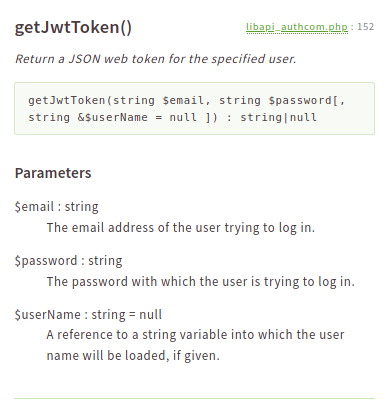Click the getJwtToken() method heading
387x408 pixels.
coord(73,27)
